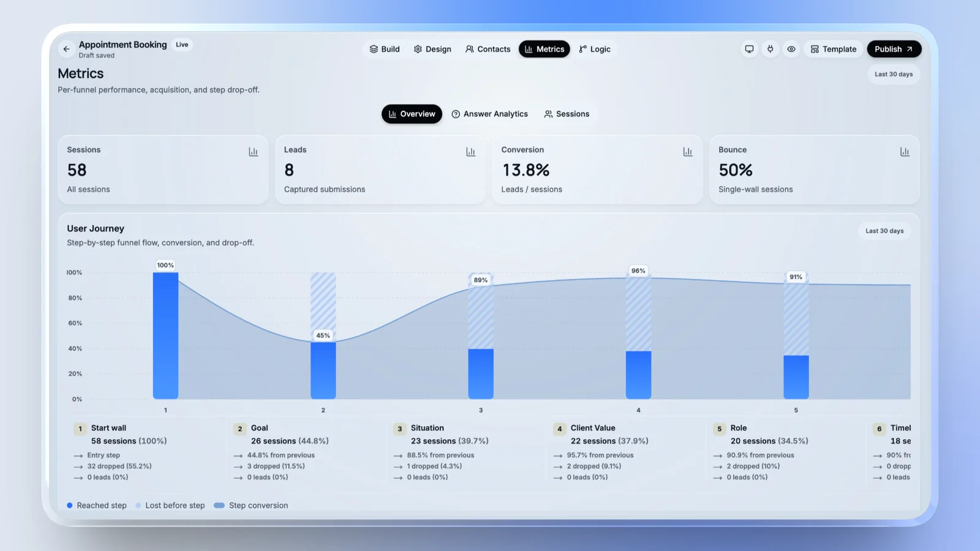Select the Client Value step title
The width and height of the screenshot is (980, 551).
point(593,428)
